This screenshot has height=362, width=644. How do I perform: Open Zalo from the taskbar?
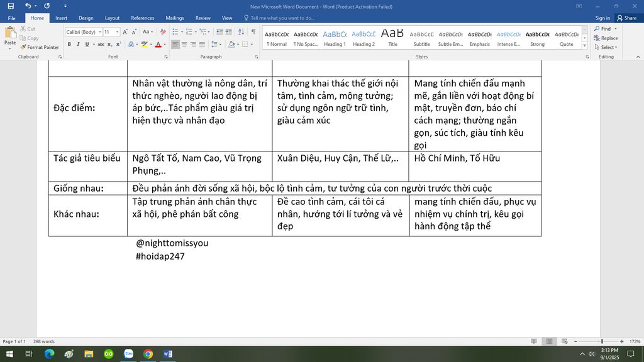[x=128, y=354]
